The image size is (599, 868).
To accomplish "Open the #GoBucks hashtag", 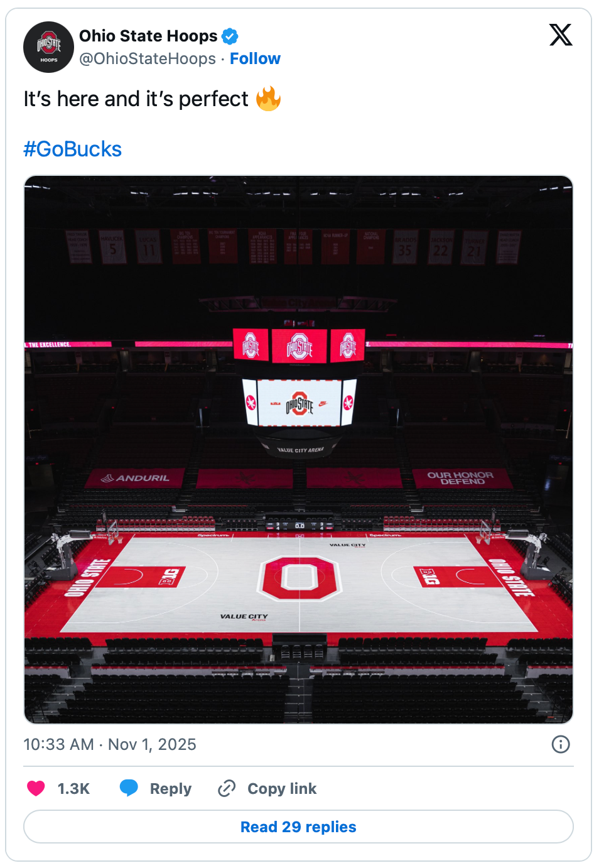I will tap(73, 149).
